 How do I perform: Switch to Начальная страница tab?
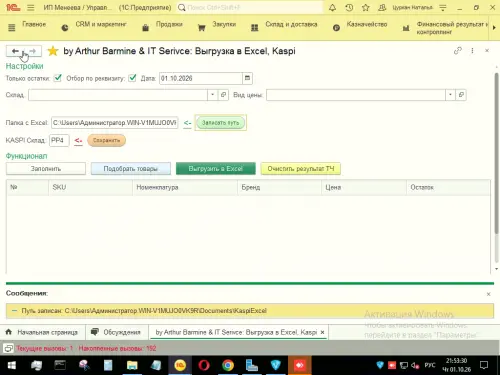click(43, 332)
